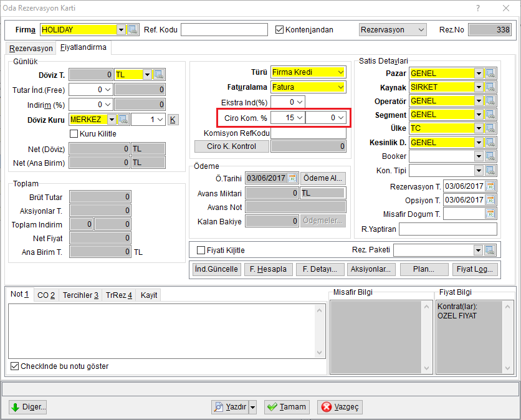Open Indirim (%) dropdown
Viewport: 521px width, 420px height.
[x=108, y=105]
